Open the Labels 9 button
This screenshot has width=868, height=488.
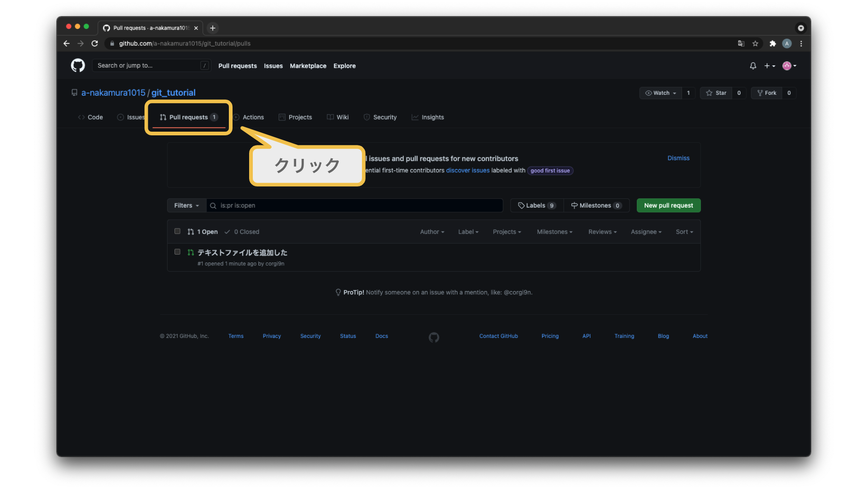pos(537,205)
